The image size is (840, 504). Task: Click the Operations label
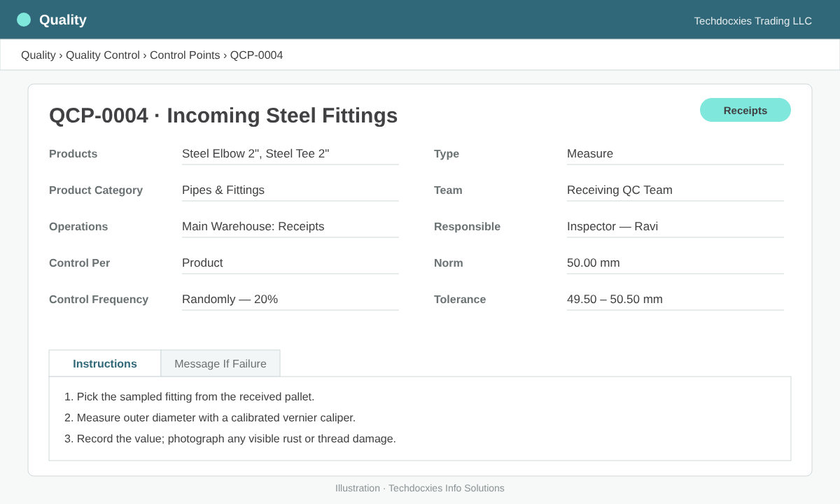[x=78, y=227]
